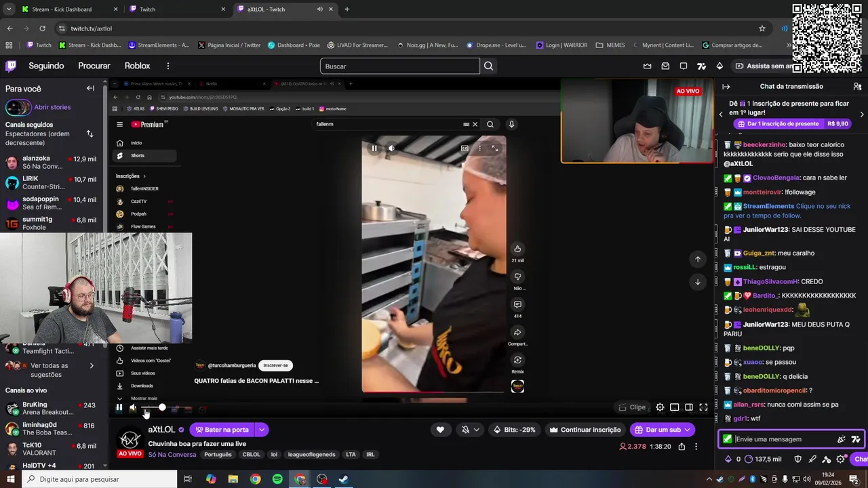Image resolution: width=868 pixels, height=488 pixels.
Task: Open LIRIK channel in sidebar
Action: (x=51, y=183)
